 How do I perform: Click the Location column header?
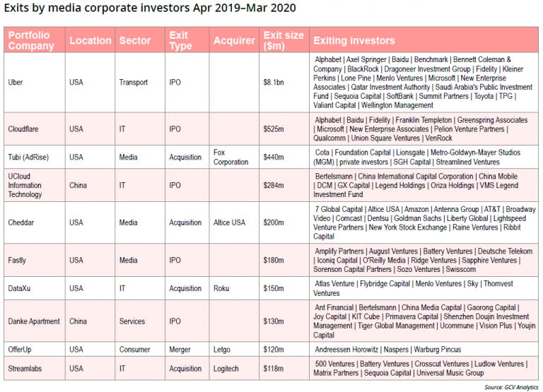(x=90, y=41)
